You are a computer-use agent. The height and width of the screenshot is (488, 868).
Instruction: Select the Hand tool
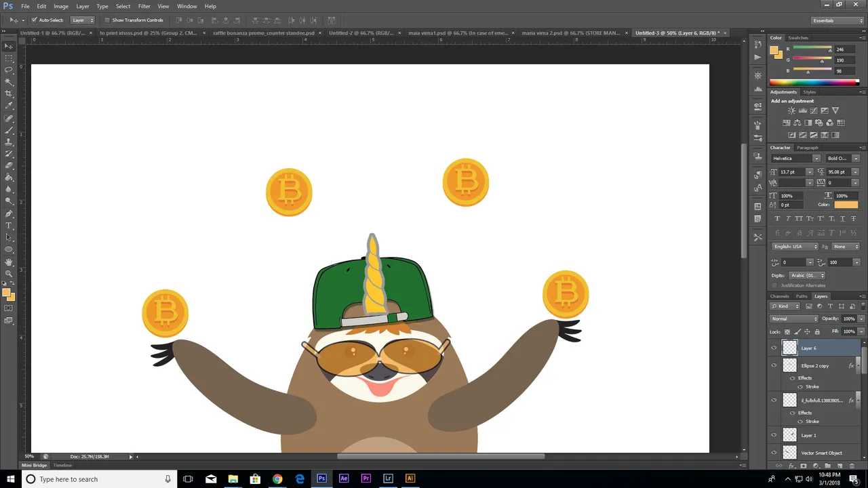[x=9, y=262]
